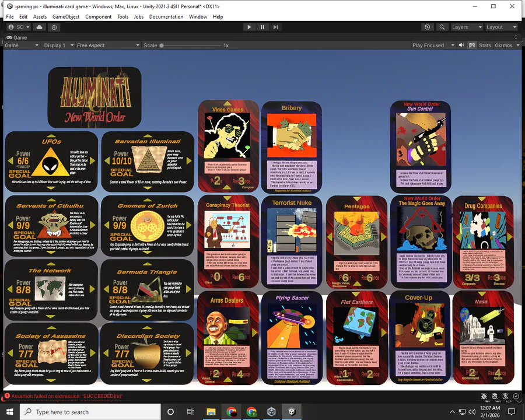
Task: Select the Gnomes of Zurich card
Action: click(x=148, y=226)
